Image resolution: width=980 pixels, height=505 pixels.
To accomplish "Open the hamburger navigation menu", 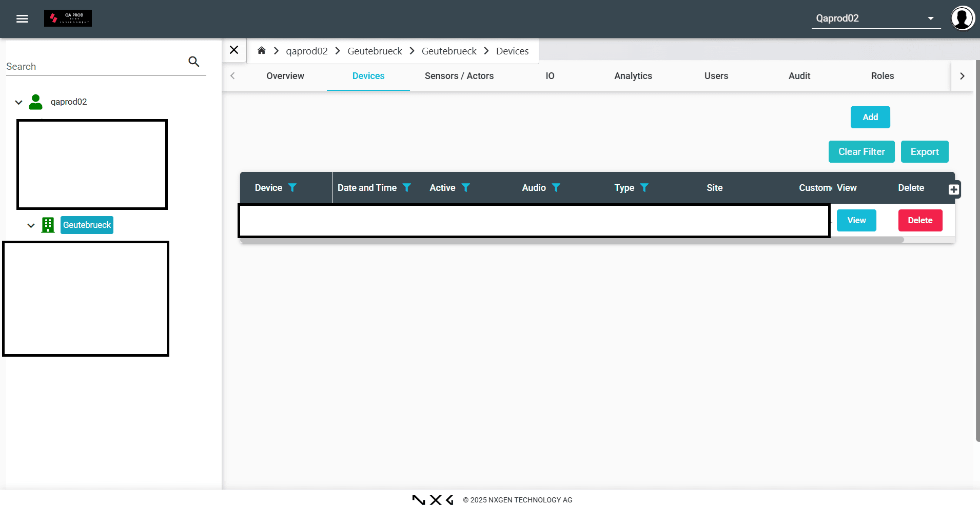I will coord(22,19).
